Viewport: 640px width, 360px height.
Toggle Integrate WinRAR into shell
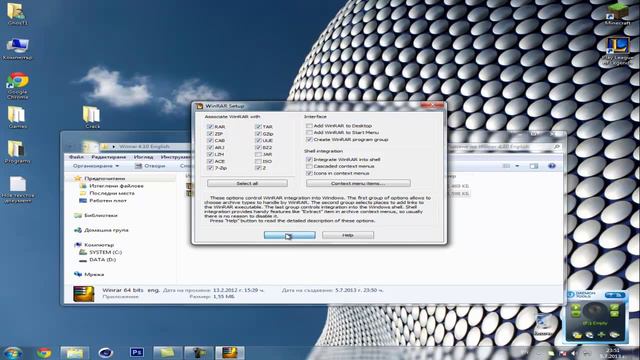309,159
